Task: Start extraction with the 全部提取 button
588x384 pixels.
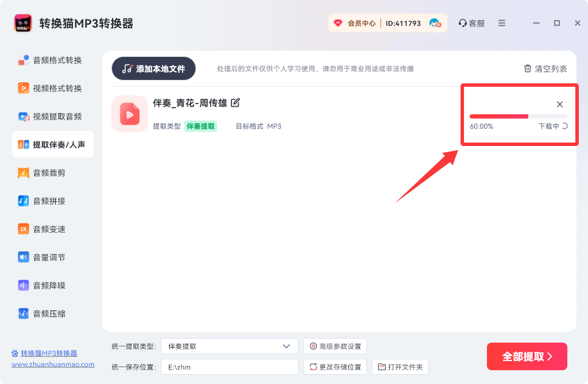Action: click(x=527, y=356)
